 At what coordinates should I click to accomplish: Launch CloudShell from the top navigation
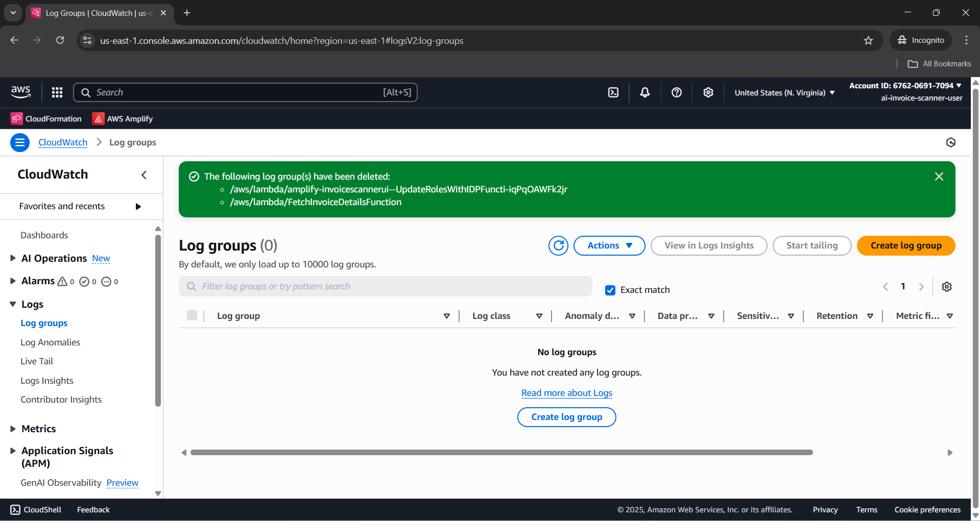[613, 92]
